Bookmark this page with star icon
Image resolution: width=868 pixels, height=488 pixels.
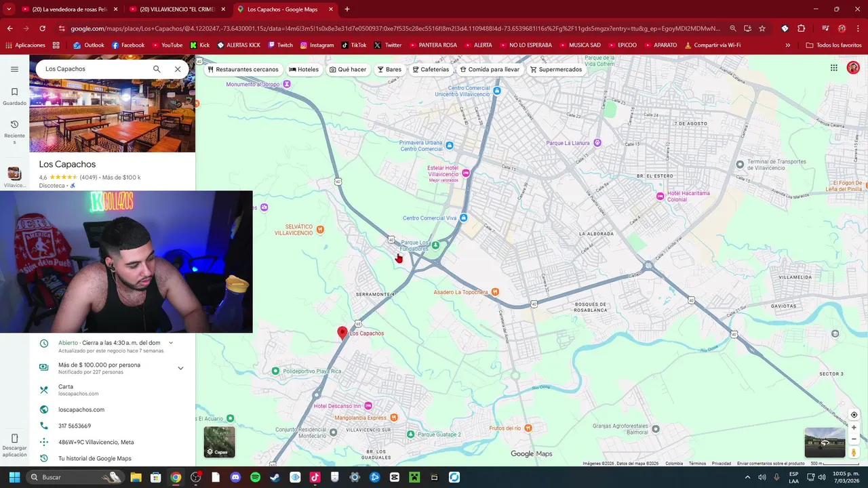pos(762,28)
